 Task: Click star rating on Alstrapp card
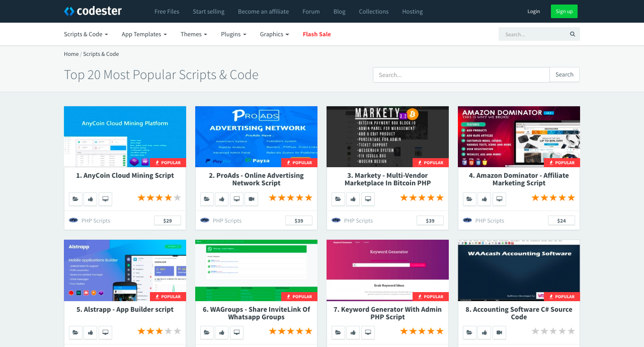point(159,331)
